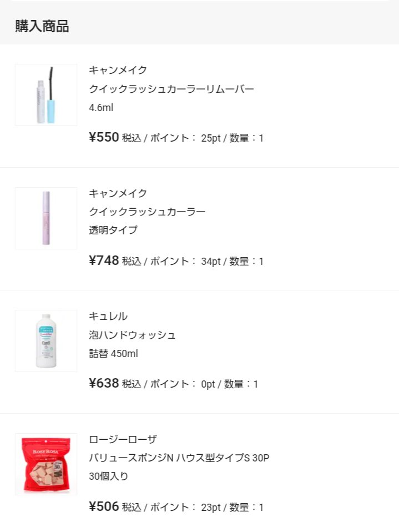Click the 30個入り quantity label
This screenshot has width=399, height=532.
click(x=108, y=476)
